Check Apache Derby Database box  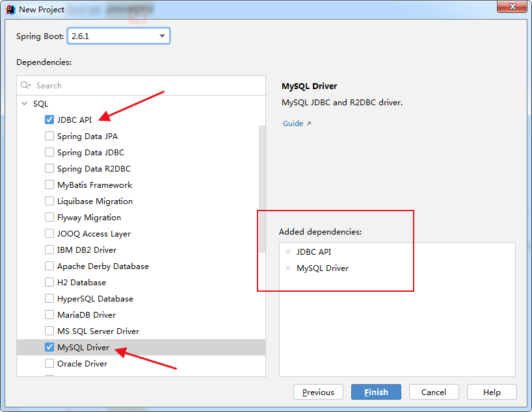point(49,266)
